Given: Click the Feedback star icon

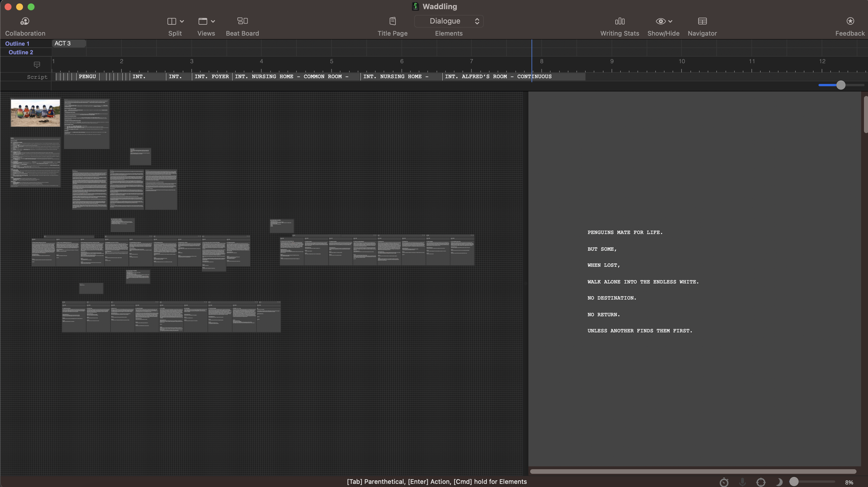Looking at the screenshot, I should coord(850,22).
